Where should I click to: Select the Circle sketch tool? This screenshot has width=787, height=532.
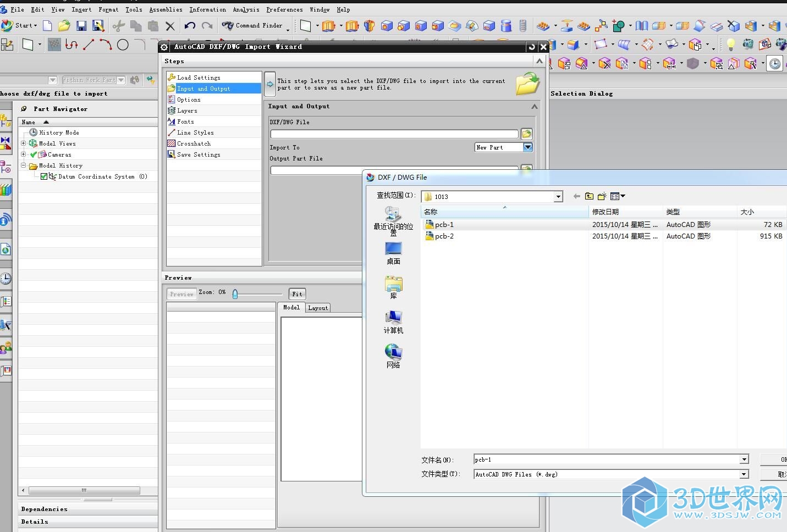[x=123, y=45]
